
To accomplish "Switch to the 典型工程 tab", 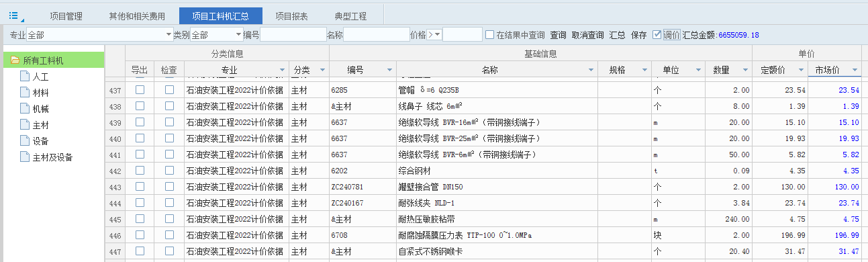I will pos(350,16).
